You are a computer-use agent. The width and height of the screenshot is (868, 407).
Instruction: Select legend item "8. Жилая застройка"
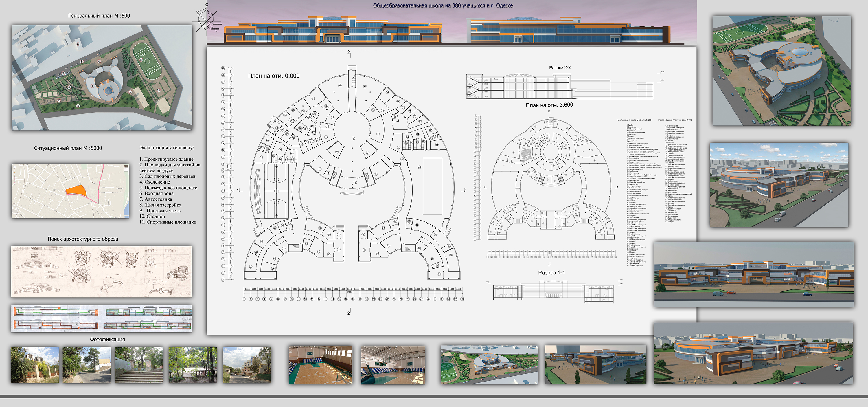(160, 205)
